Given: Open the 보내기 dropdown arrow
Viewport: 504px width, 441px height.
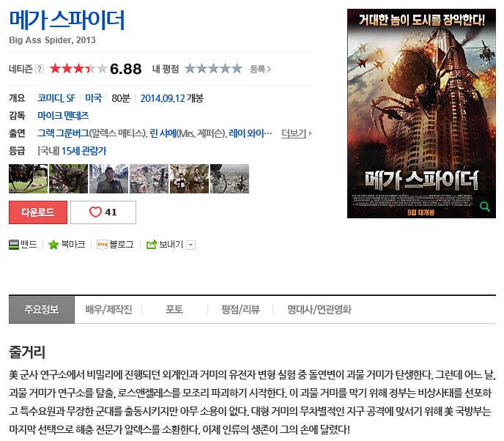Looking at the screenshot, I should click(x=191, y=245).
